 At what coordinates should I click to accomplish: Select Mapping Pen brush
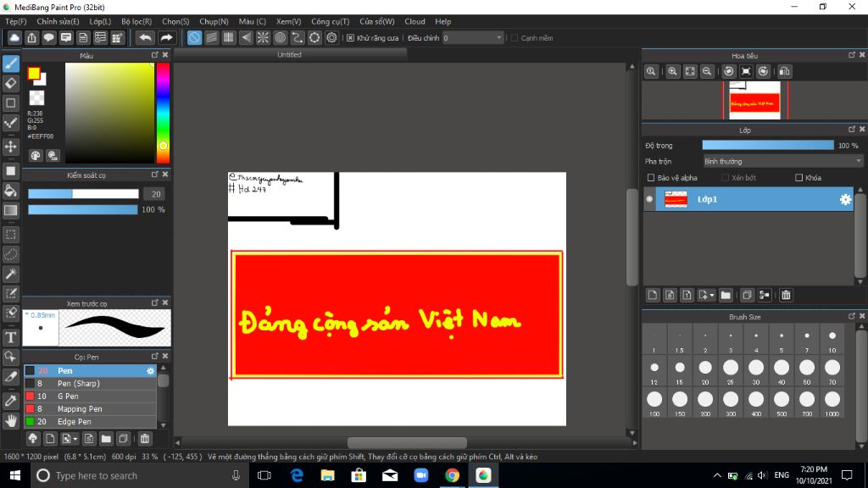tap(90, 409)
